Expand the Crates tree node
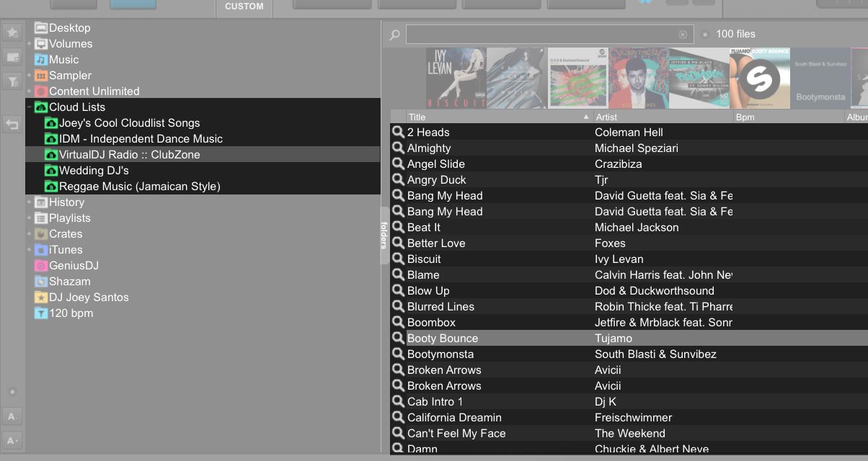The height and width of the screenshot is (461, 868). (30, 234)
